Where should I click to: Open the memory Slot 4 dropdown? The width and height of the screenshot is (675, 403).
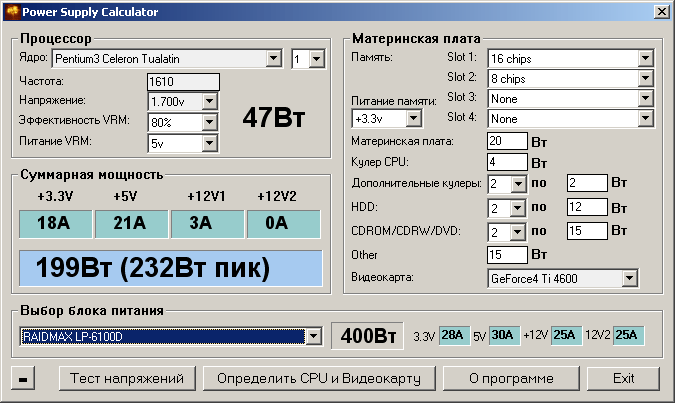click(571, 118)
